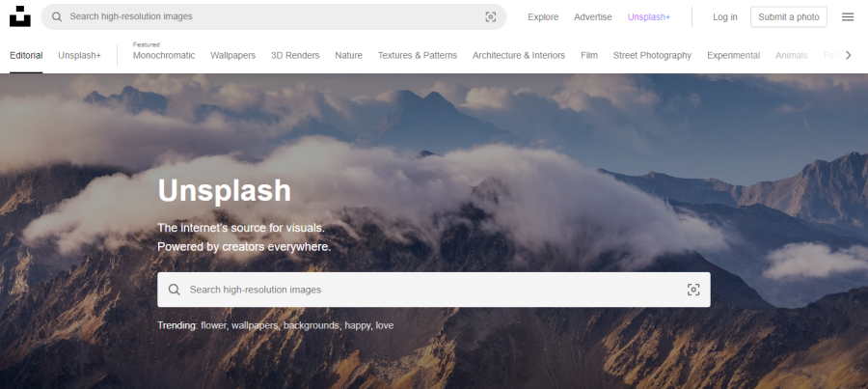The image size is (868, 389).
Task: Open visual search in hero search box
Action: point(693,290)
